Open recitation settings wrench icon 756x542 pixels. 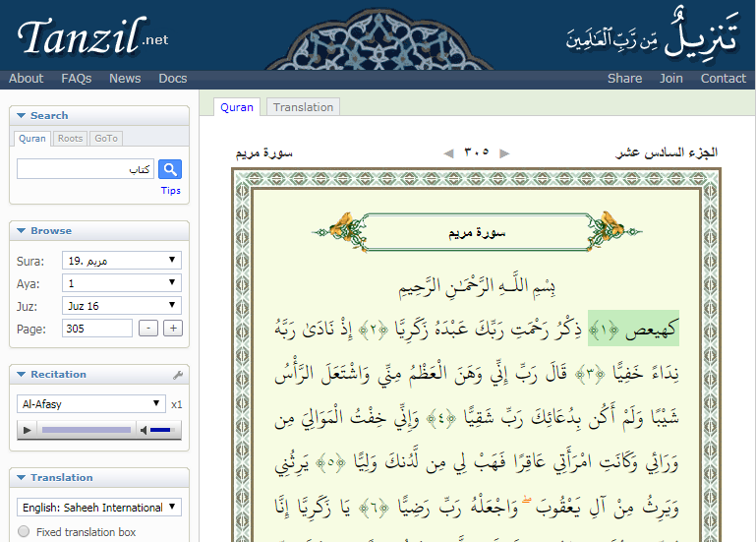178,375
